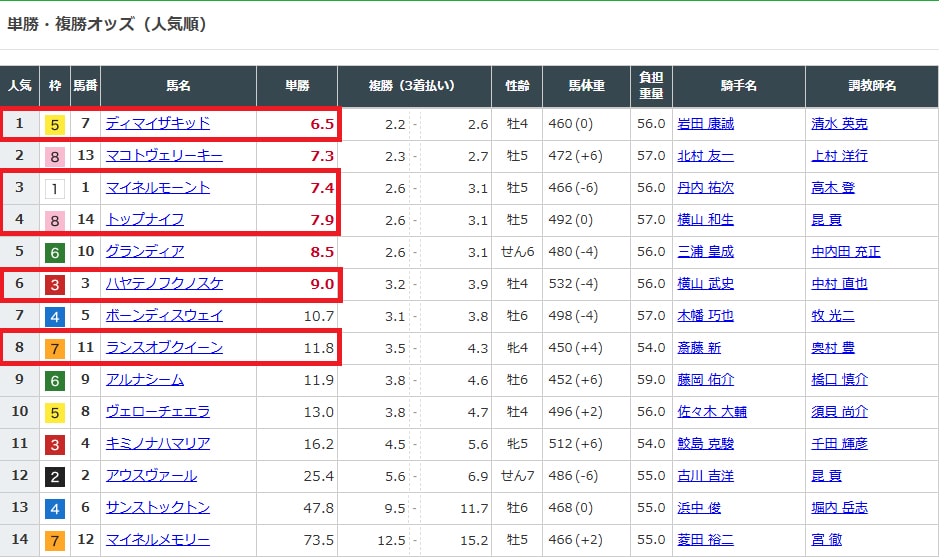Click the trainer name 須貝 尚介
The image size is (944, 558).
pos(840,412)
